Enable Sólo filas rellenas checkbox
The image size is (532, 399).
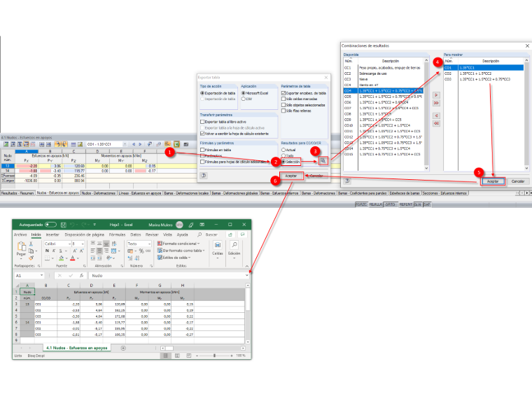283,111
